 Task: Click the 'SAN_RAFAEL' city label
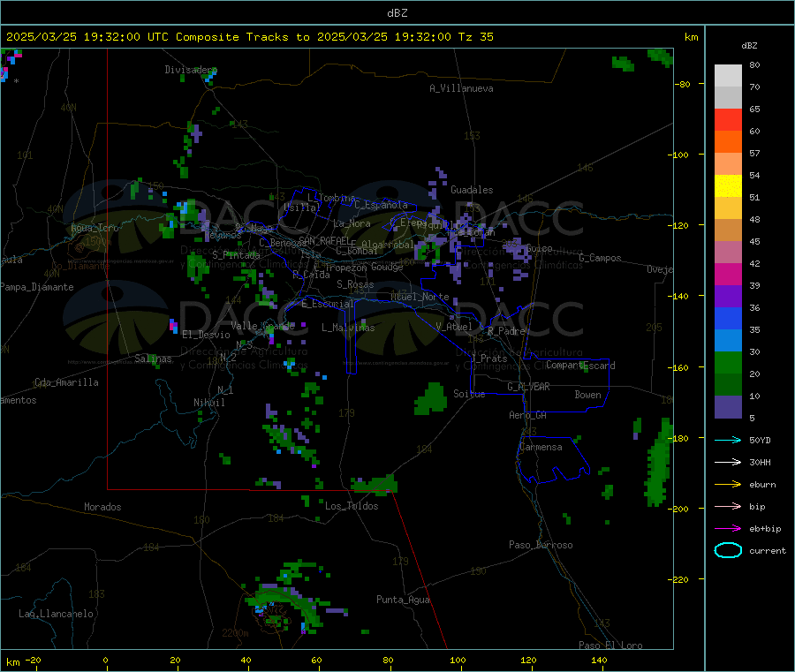coord(324,240)
